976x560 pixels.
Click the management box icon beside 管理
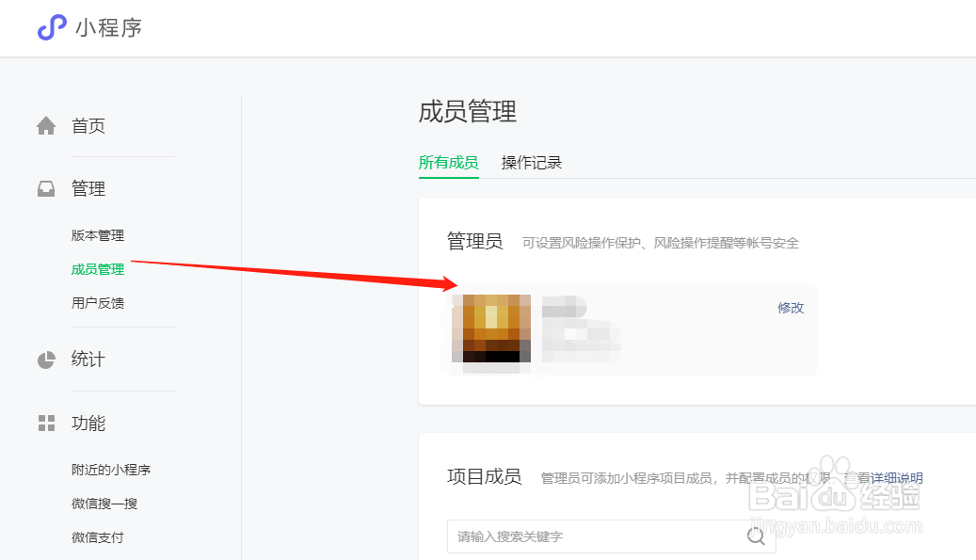45,188
